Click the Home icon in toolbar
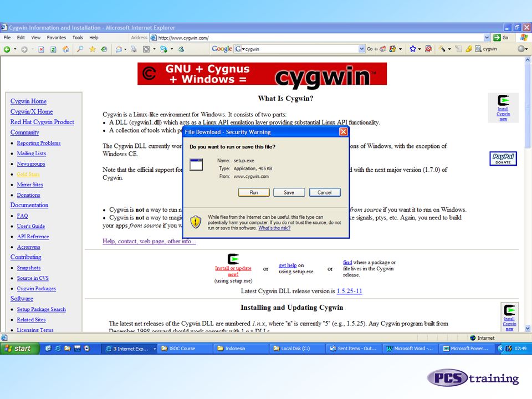The height and width of the screenshot is (399, 532). tap(66, 49)
